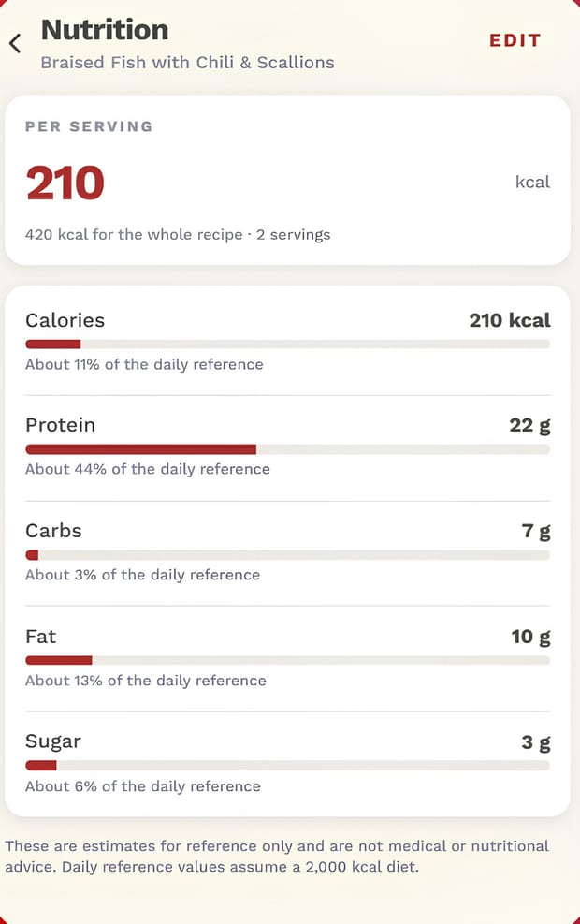The height and width of the screenshot is (924, 580).
Task: Tap the whole recipe servings summary line
Action: tap(178, 235)
